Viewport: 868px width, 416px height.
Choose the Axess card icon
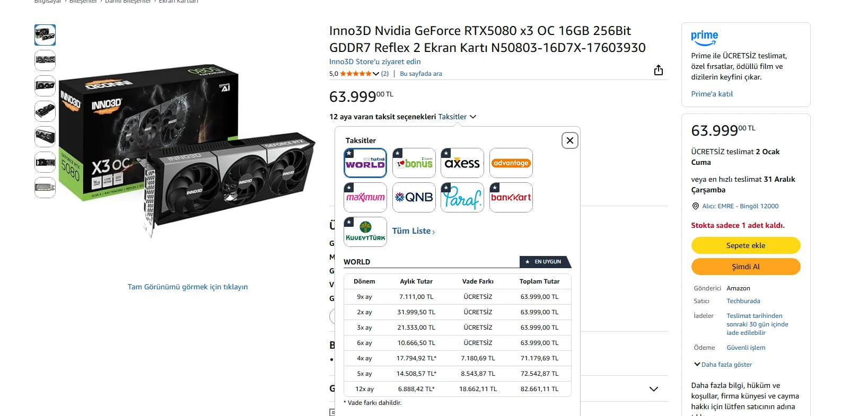tap(462, 163)
